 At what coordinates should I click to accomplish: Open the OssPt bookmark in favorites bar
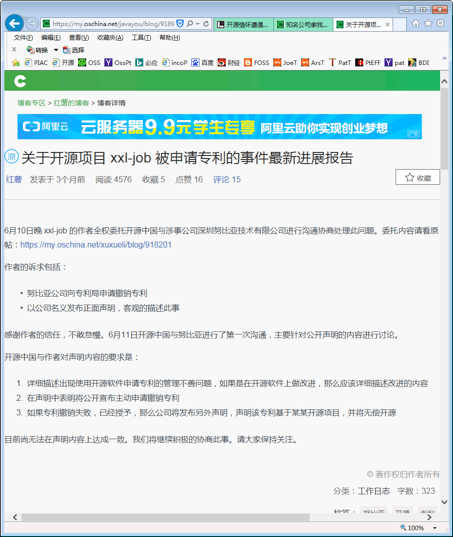118,63
